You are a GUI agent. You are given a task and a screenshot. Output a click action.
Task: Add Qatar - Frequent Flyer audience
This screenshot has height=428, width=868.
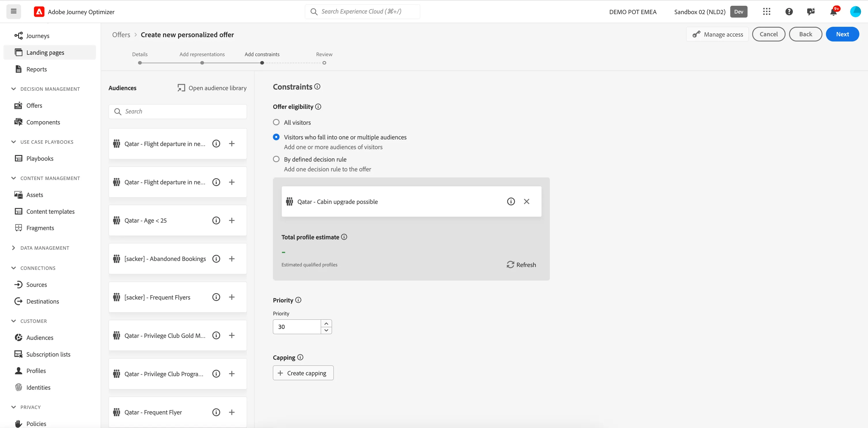[x=231, y=412]
